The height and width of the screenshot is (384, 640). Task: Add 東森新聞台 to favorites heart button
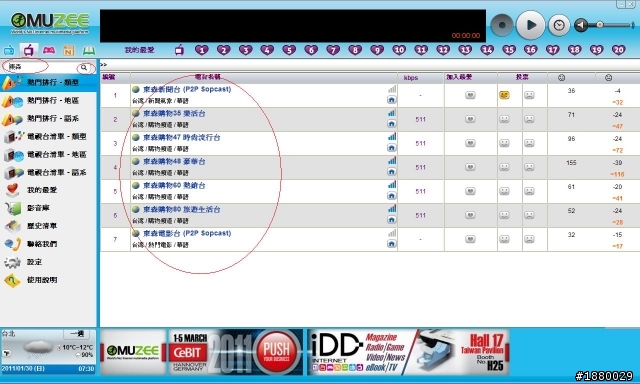coord(470,95)
